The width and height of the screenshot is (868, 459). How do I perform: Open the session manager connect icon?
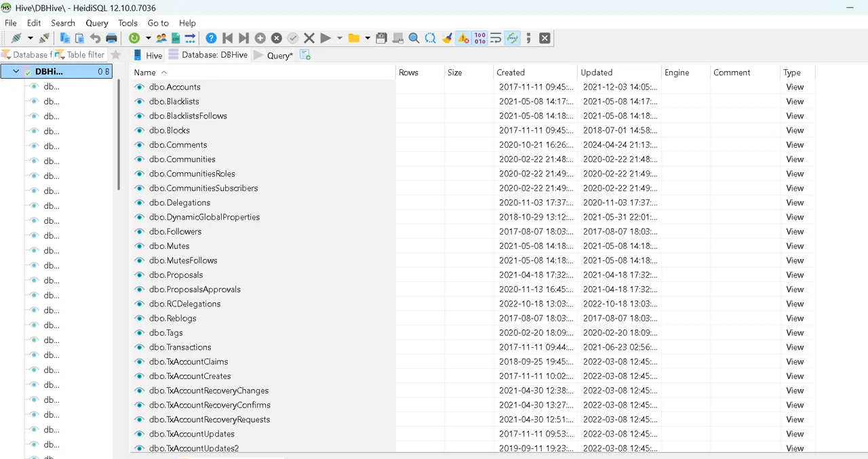[16, 38]
